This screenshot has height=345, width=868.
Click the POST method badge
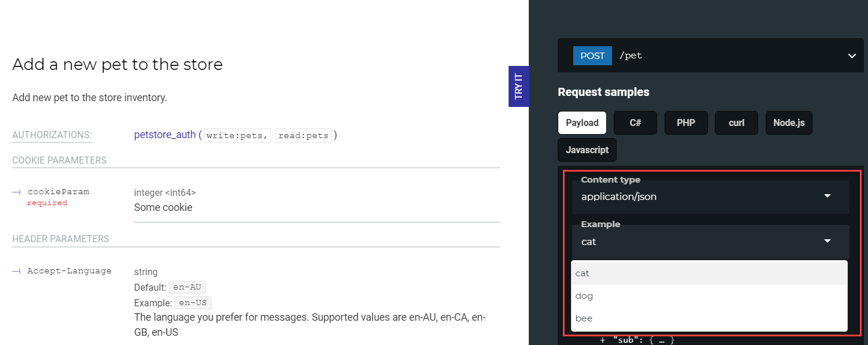coord(592,56)
